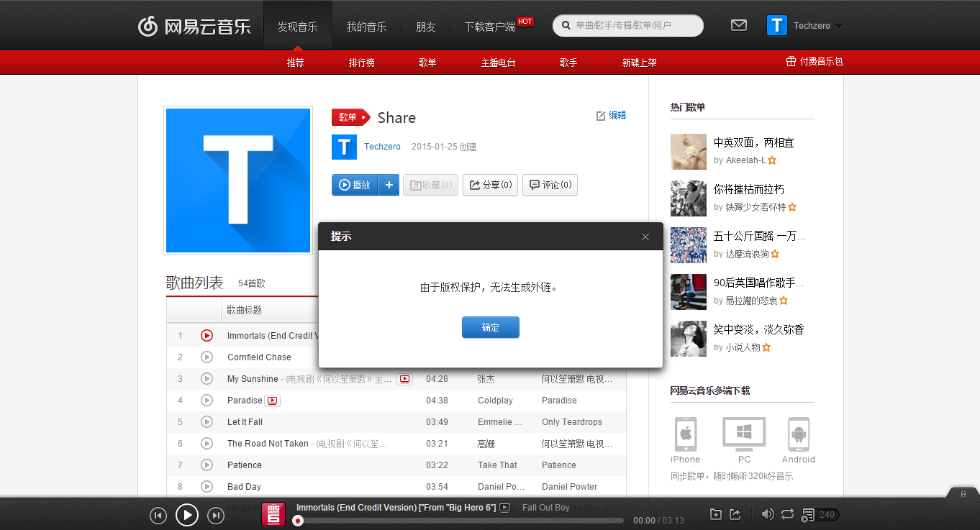Click the 确定 confirm button

pyautogui.click(x=491, y=327)
